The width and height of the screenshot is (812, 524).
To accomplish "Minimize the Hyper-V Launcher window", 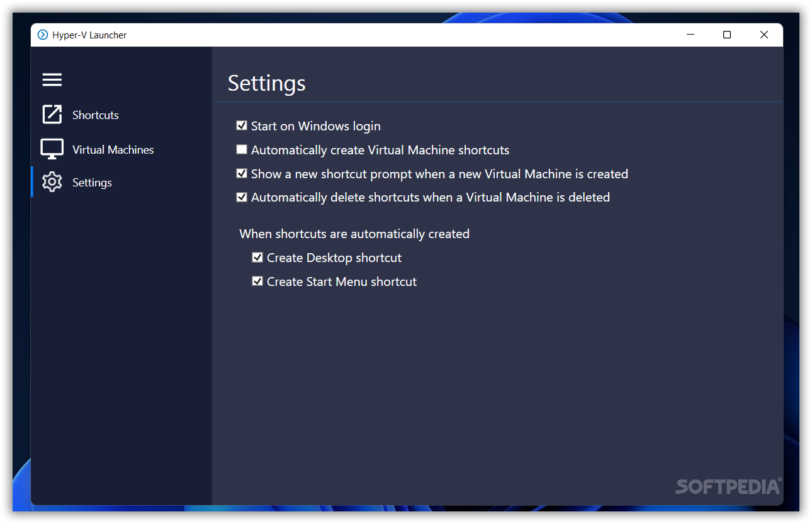I will [691, 35].
